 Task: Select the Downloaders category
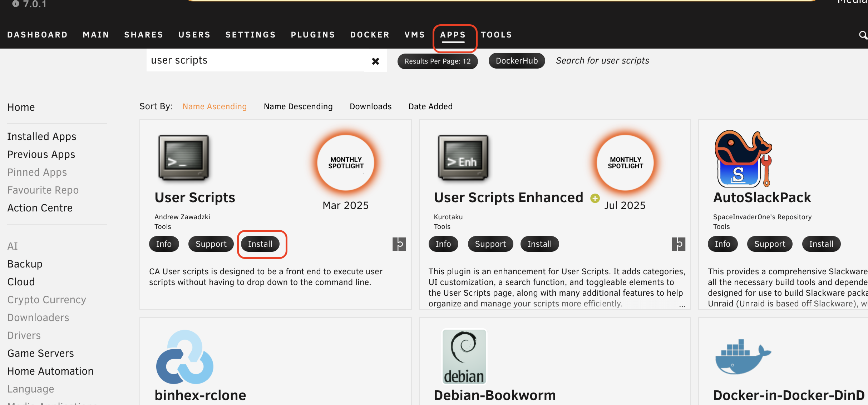[38, 317]
